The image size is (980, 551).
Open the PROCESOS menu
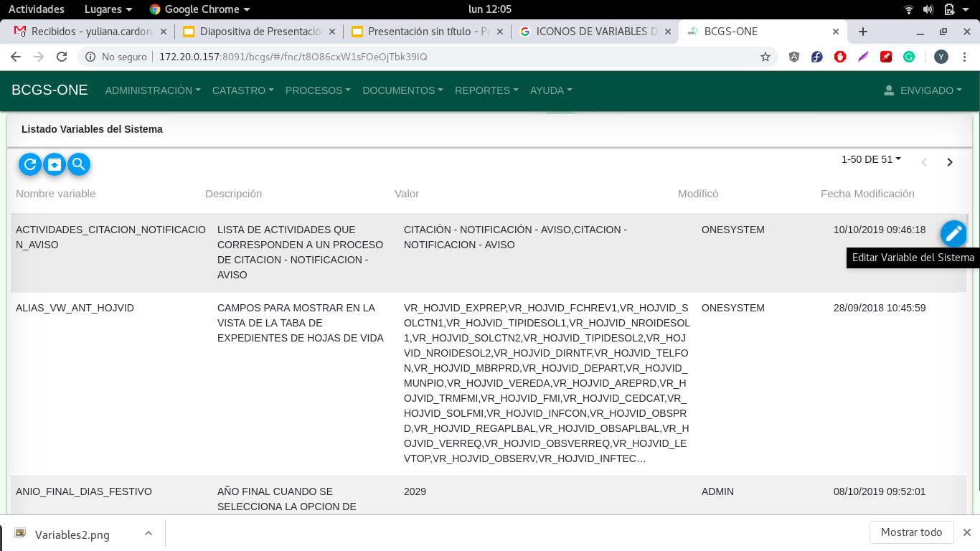tap(318, 90)
